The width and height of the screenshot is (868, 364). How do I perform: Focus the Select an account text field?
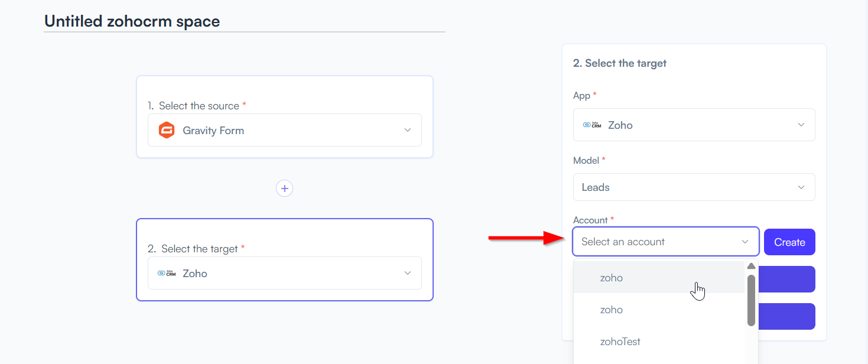tap(657, 242)
